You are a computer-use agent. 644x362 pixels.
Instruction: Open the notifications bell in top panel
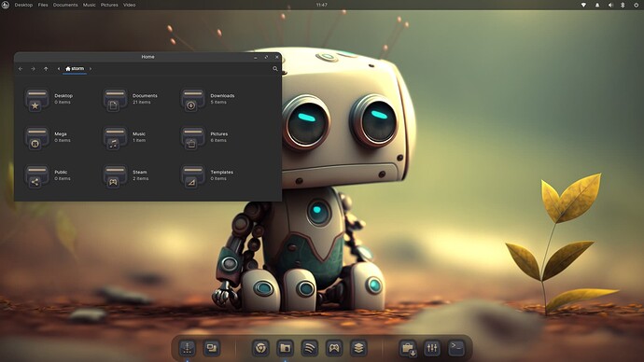tap(597, 5)
